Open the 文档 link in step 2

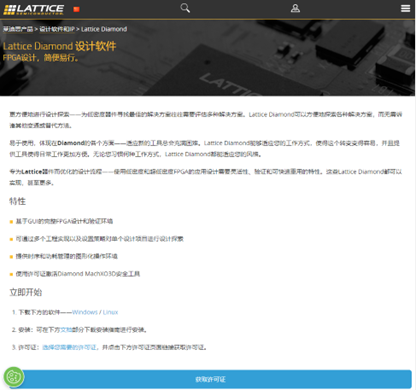coord(66,330)
